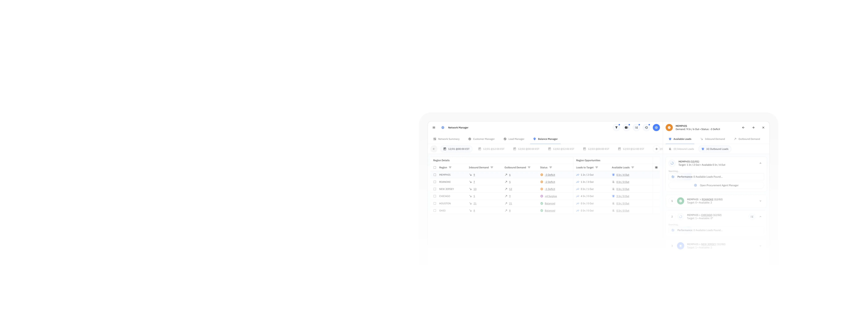The height and width of the screenshot is (316, 868).
Task: Click the sort/compress icon in the top toolbar
Action: (636, 127)
